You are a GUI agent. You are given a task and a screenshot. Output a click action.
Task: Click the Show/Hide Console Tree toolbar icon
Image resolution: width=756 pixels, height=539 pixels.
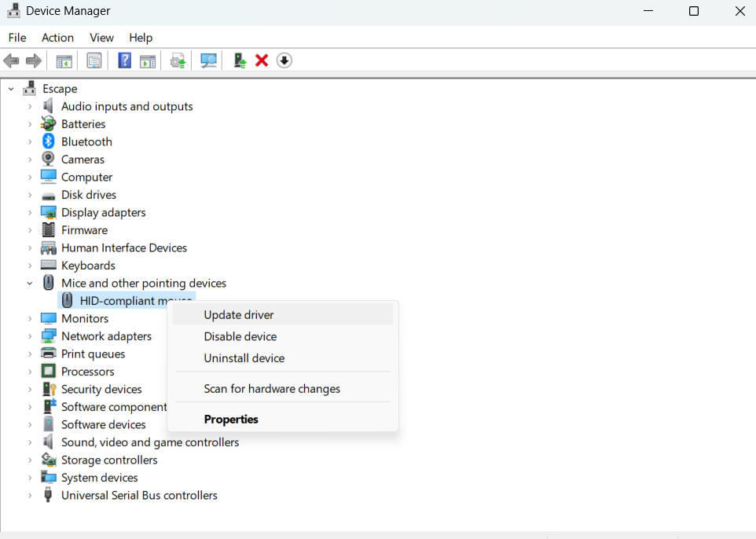64,60
